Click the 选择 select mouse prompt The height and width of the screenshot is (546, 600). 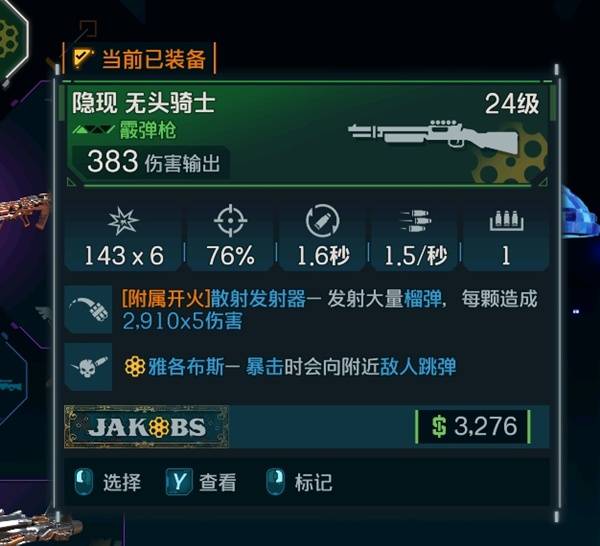(108, 482)
